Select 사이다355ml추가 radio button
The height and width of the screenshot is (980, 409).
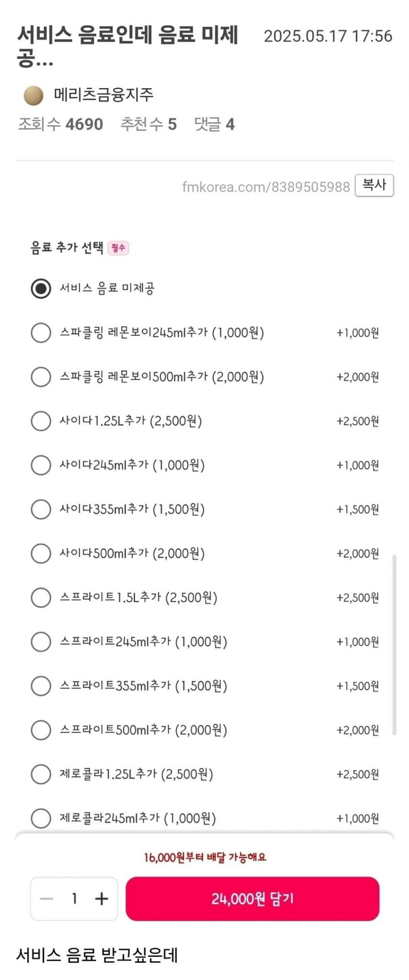tap(41, 509)
